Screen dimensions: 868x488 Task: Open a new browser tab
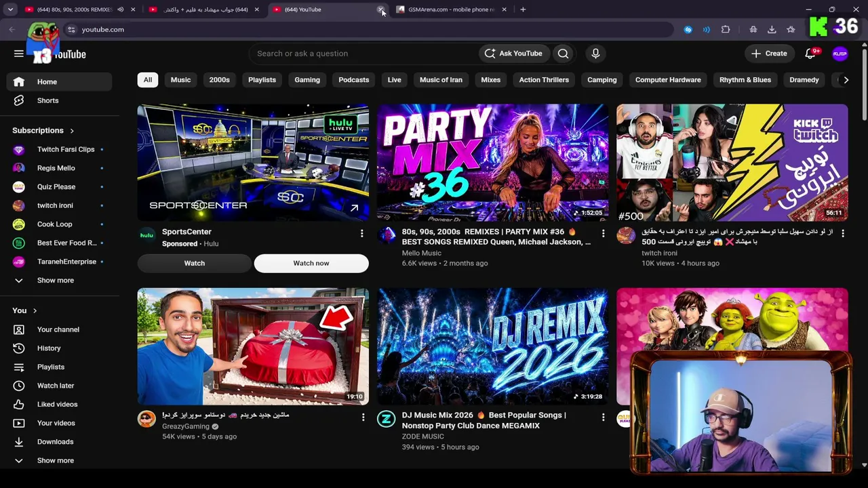tap(523, 9)
